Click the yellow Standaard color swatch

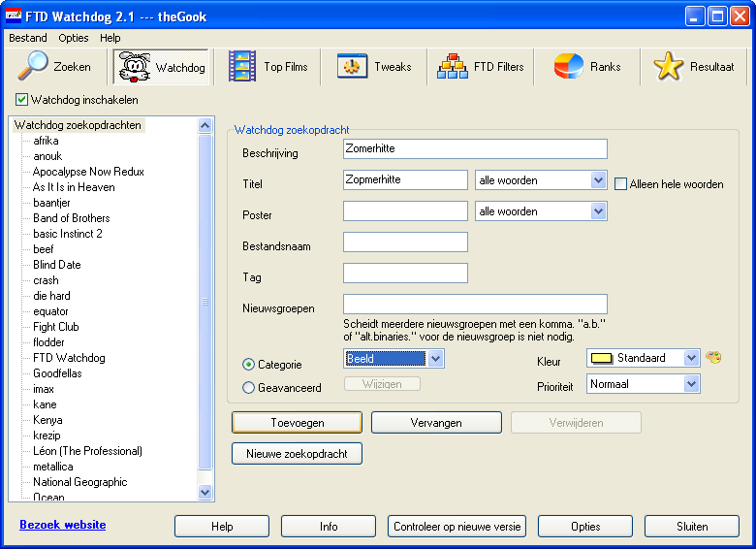click(x=602, y=358)
